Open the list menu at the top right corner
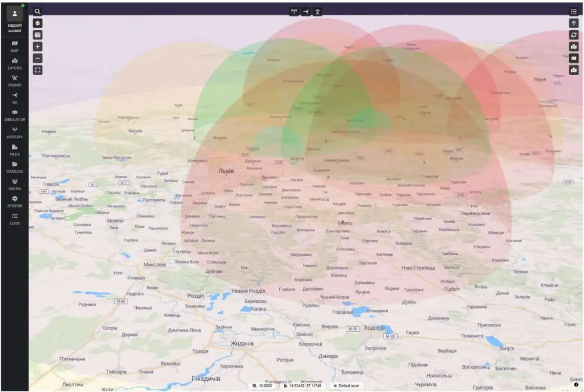Image resolution: width=584 pixels, height=392 pixels. pos(574,11)
